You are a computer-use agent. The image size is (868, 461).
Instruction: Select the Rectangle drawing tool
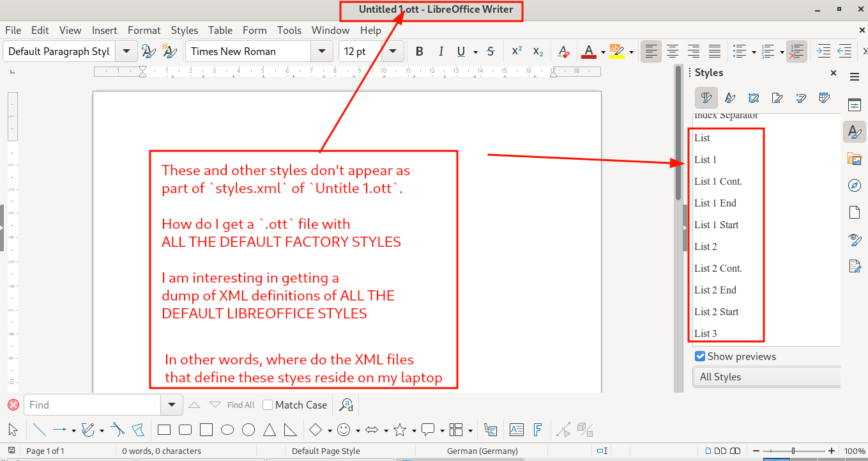(164, 430)
